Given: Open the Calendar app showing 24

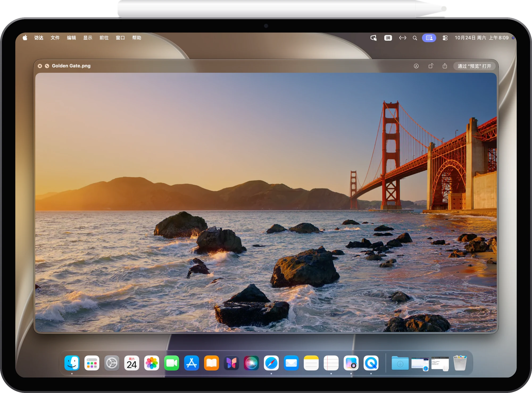Looking at the screenshot, I should (x=132, y=363).
